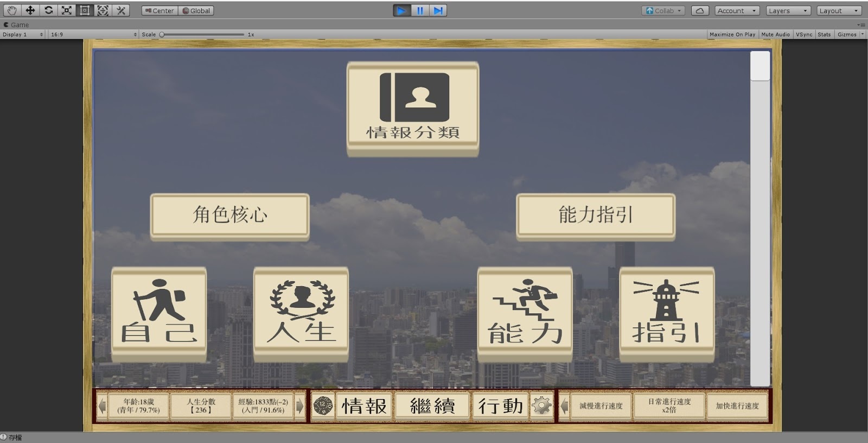Toggle Mute Audio option

775,34
